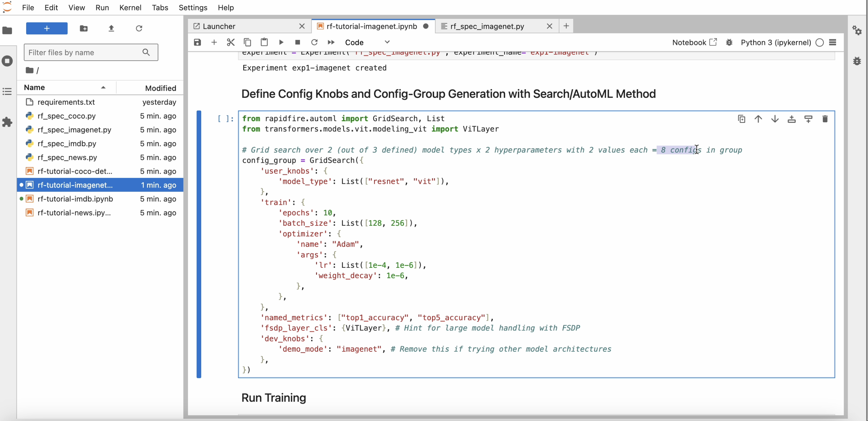Select rf-tutorial-news notebook file
868x421 pixels.
[100, 213]
